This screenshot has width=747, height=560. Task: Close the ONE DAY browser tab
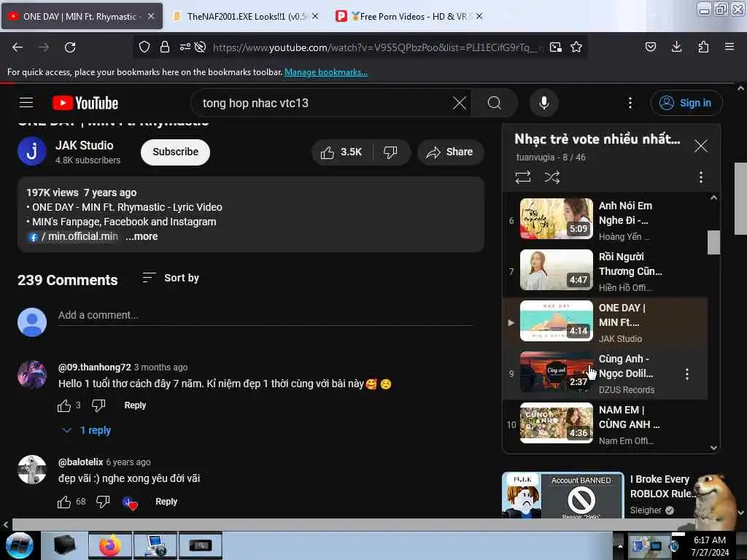[151, 17]
